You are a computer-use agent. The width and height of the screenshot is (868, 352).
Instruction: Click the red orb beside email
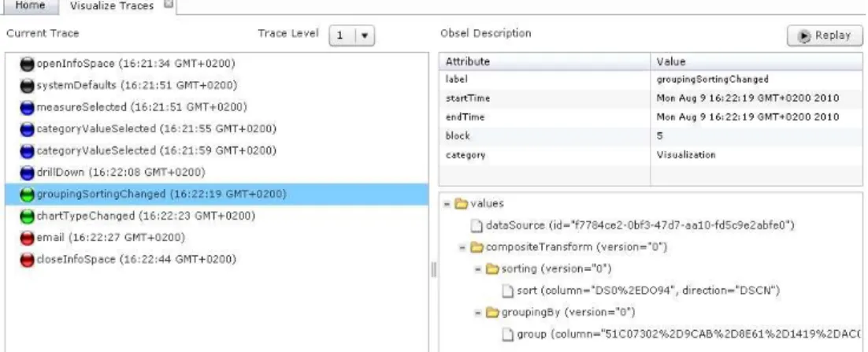[27, 238]
